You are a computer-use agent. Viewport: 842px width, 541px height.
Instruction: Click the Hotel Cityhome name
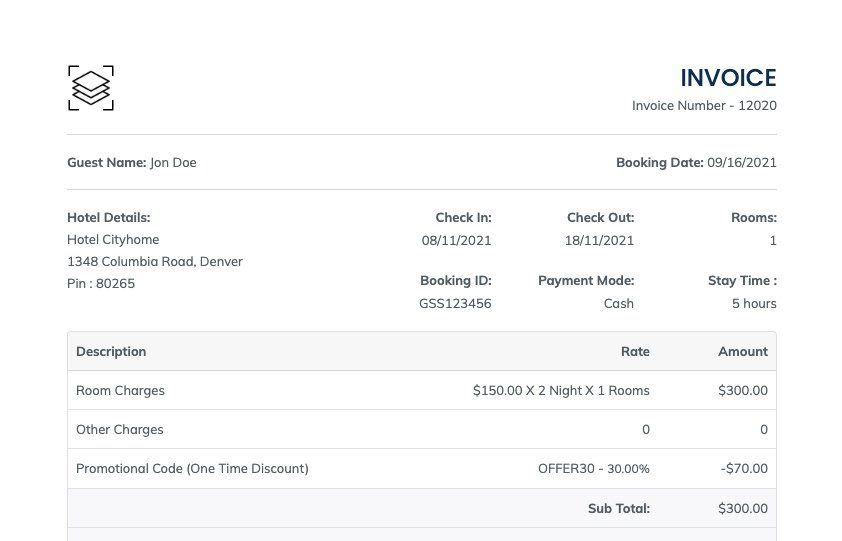tap(113, 240)
